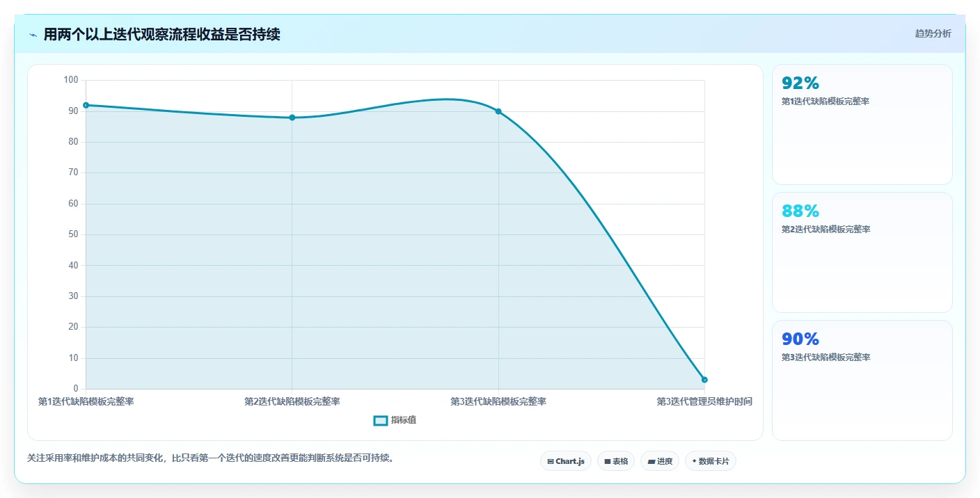
Task: Click the 趋势分析 label in the header
Action: (x=933, y=33)
